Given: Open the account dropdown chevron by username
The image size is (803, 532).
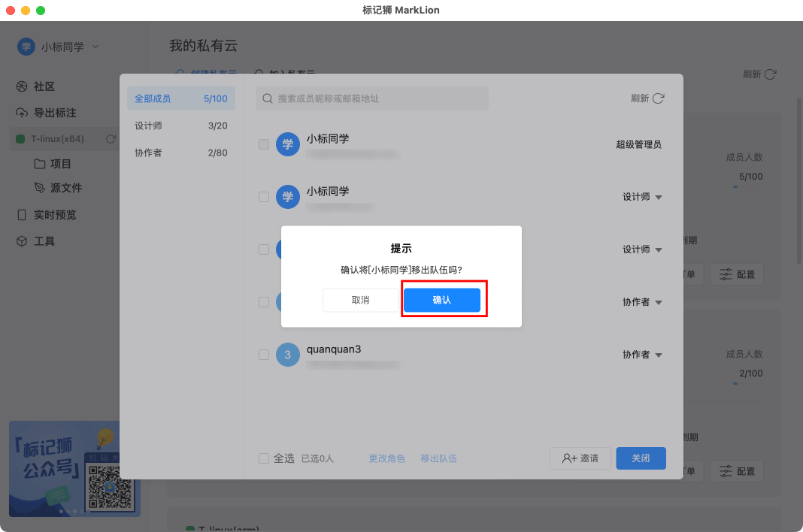Looking at the screenshot, I should [95, 47].
